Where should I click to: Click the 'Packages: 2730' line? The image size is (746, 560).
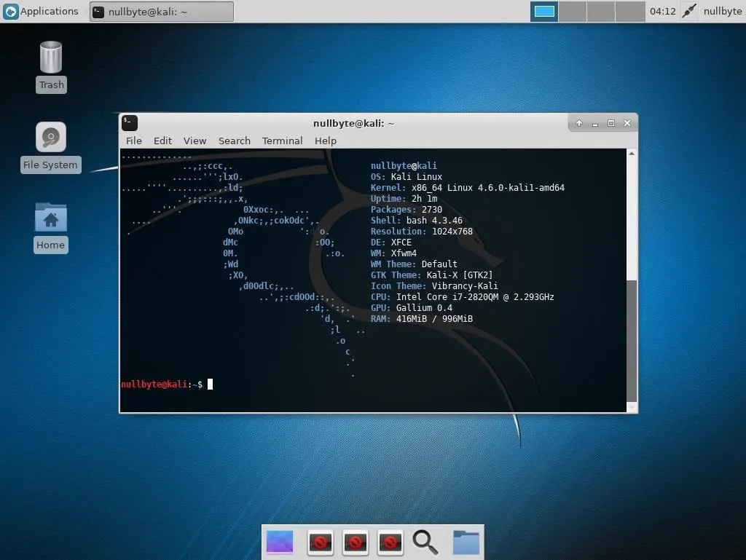point(407,210)
